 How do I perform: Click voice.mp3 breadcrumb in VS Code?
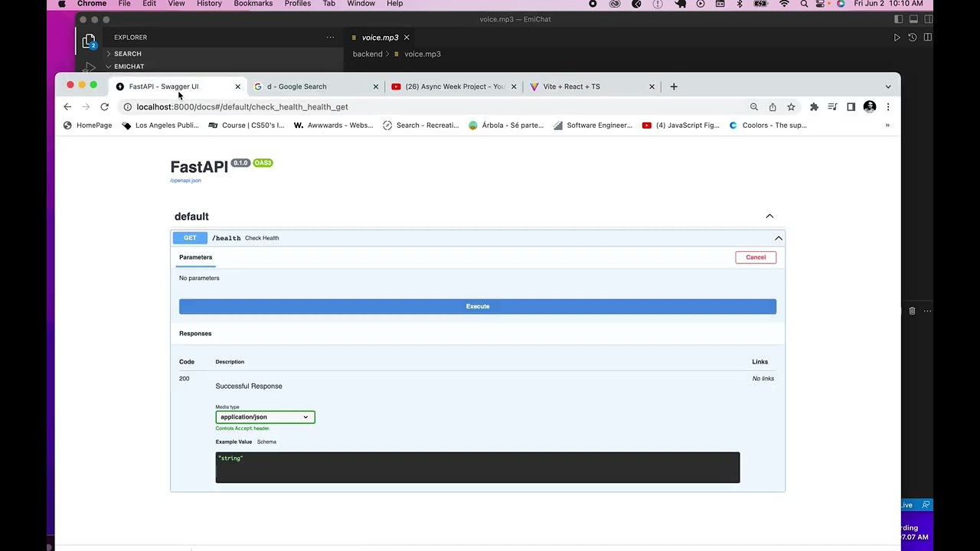coord(418,54)
